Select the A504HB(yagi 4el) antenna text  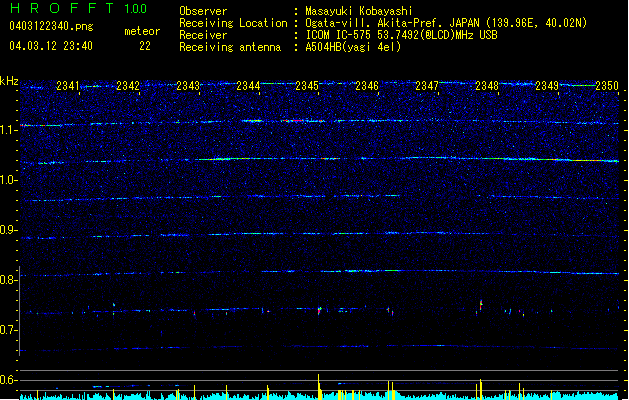(353, 47)
